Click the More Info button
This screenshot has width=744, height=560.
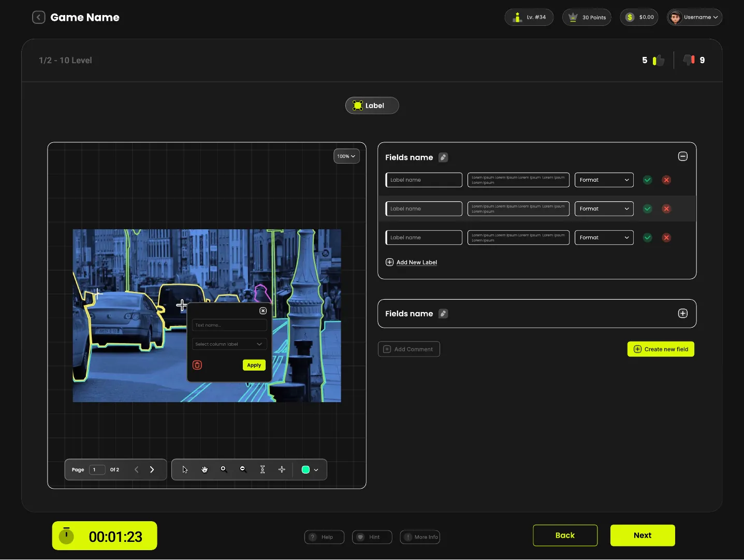[x=420, y=537]
